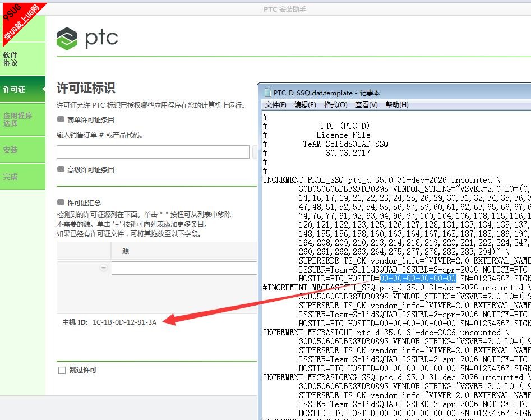The width and height of the screenshot is (531, 420).
Task: Click the round minus button beside the source field
Action: 104,268
